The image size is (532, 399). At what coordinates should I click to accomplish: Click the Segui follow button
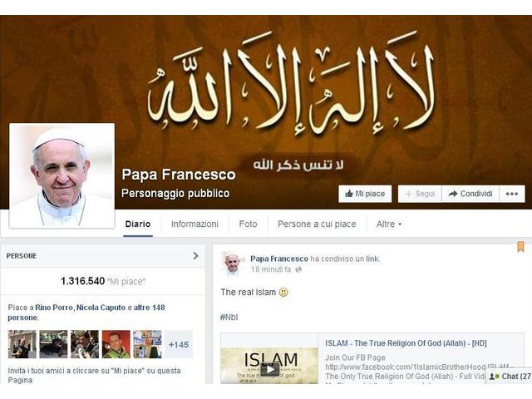pyautogui.click(x=420, y=194)
